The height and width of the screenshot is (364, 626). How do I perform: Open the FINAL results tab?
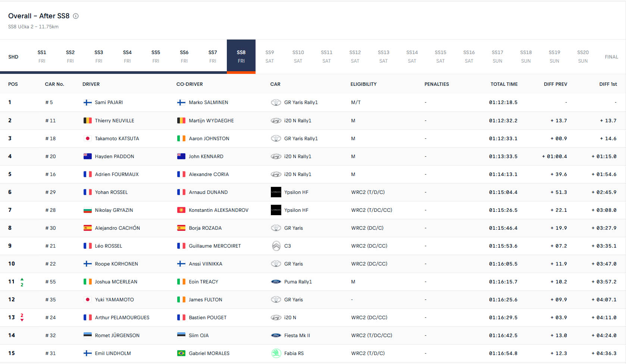point(611,57)
